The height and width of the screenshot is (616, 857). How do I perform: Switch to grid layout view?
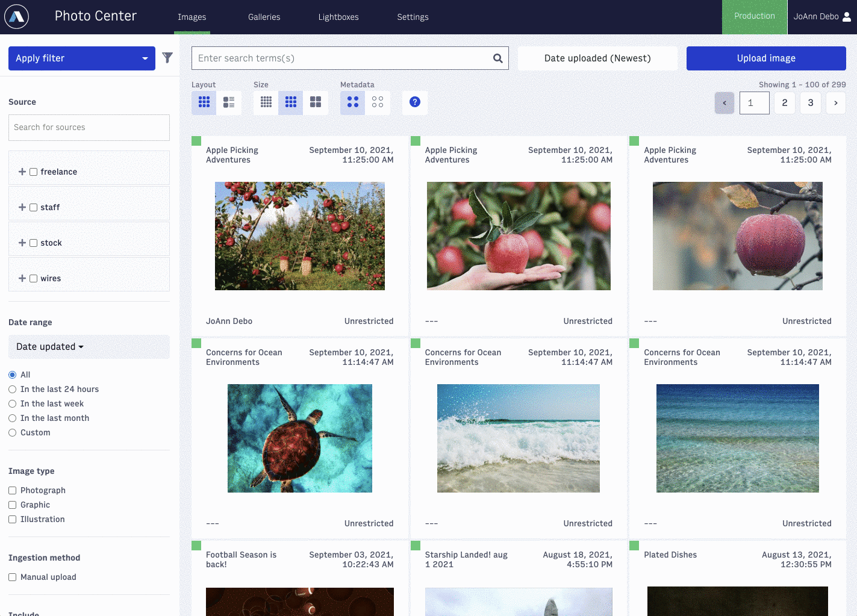(x=204, y=102)
